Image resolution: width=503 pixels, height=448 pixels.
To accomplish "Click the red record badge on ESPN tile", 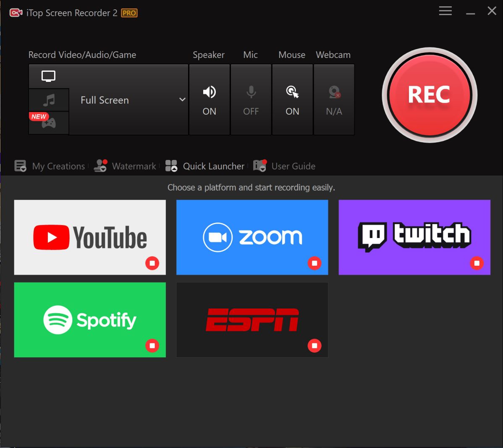I will pos(315,346).
